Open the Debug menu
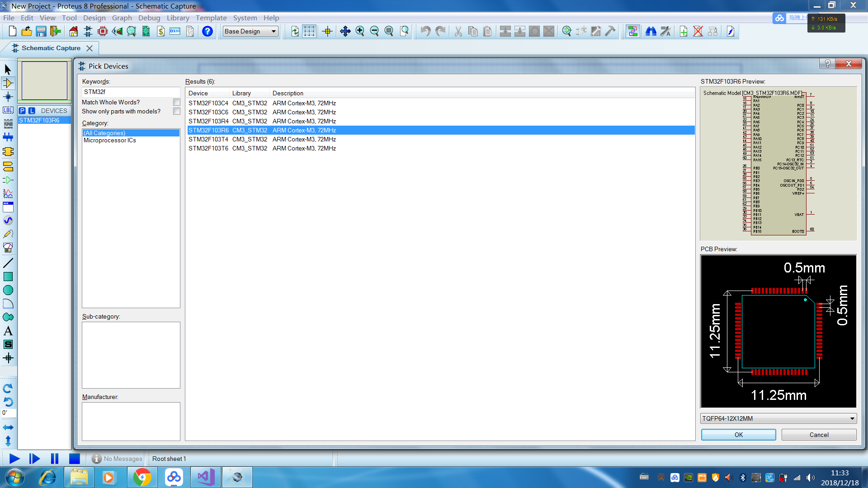 coord(149,18)
